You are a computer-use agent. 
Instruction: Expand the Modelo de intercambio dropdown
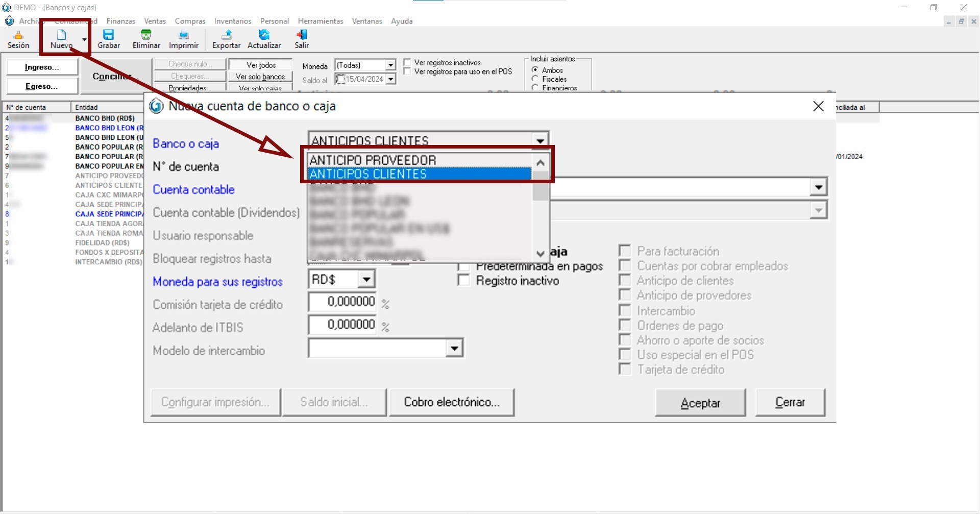[x=454, y=349]
